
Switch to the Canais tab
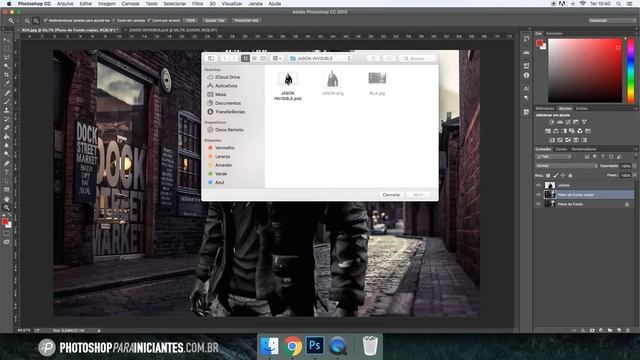pyautogui.click(x=561, y=149)
